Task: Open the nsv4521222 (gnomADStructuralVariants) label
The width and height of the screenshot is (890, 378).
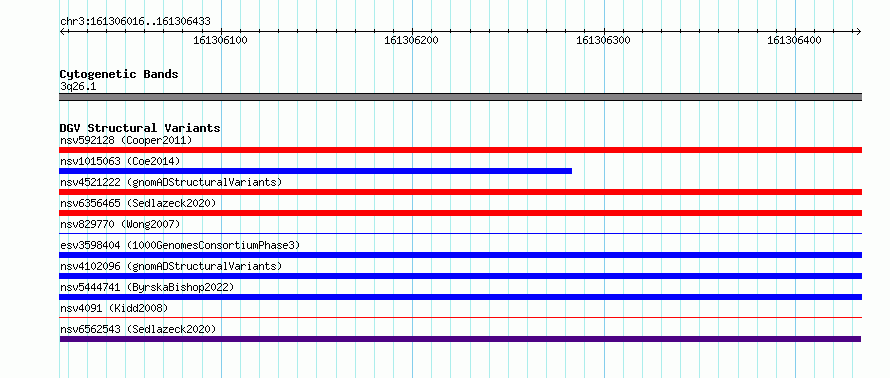Action: (171, 182)
